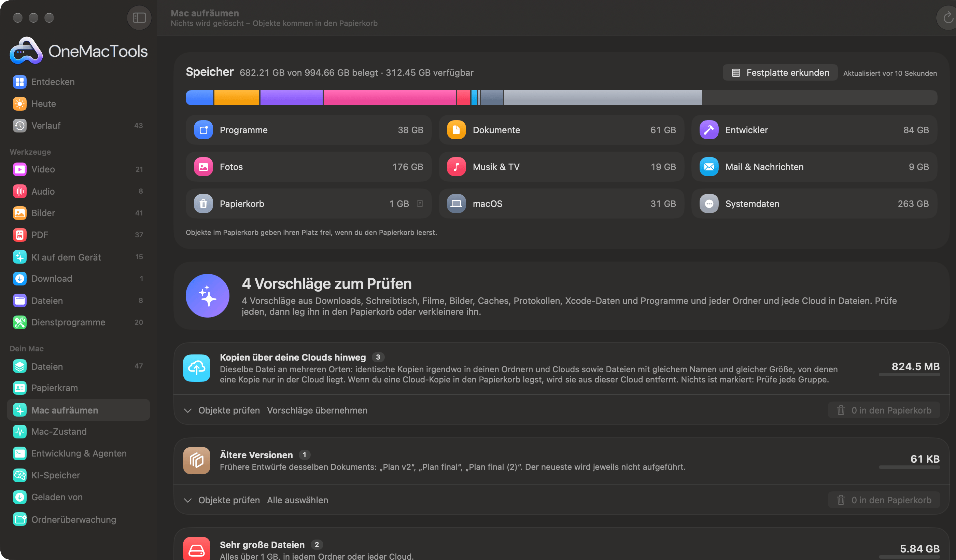Open Verlauf history item
956x560 pixels.
tap(78, 126)
